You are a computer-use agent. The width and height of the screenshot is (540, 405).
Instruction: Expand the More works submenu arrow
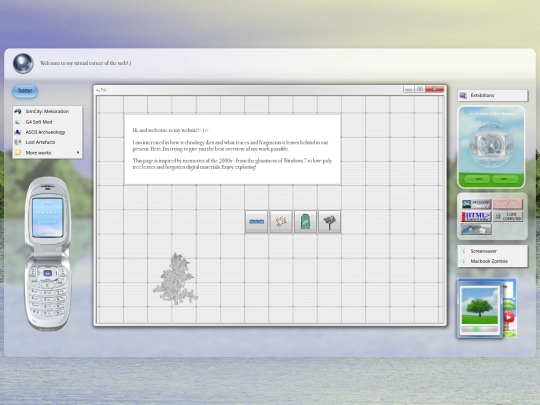tap(78, 153)
